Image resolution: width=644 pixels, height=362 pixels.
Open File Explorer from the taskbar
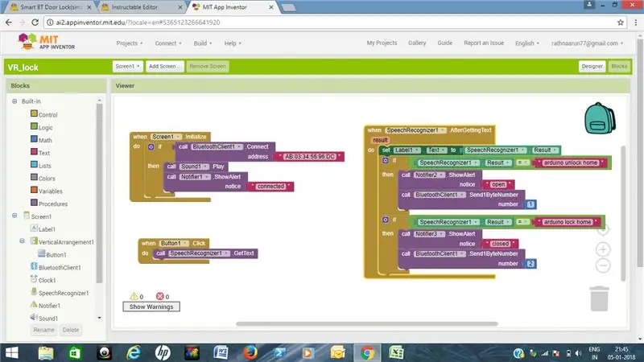(x=46, y=353)
